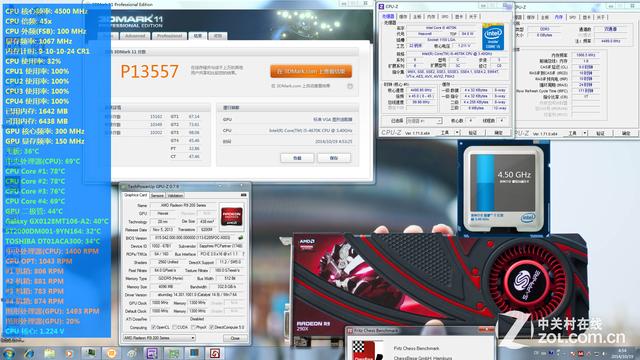This screenshot has height=360, width=640.
Task: Open the Windows Start menu orb
Action: click(x=8, y=353)
